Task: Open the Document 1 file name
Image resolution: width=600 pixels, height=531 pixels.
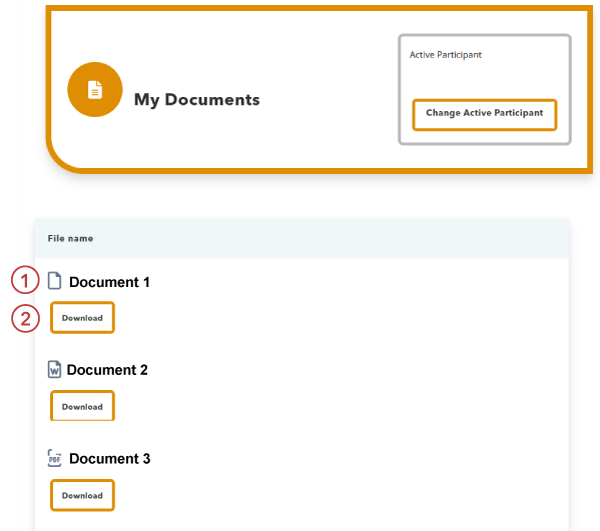Action: (109, 282)
